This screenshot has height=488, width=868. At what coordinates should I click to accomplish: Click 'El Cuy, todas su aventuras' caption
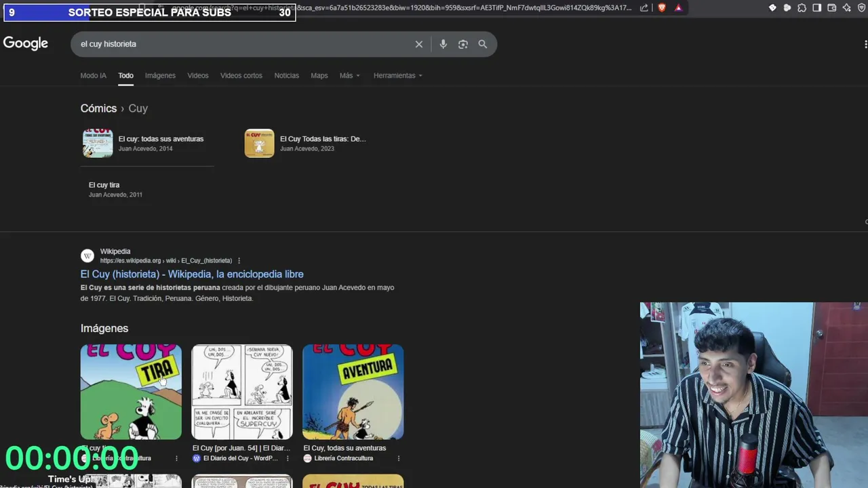click(344, 448)
